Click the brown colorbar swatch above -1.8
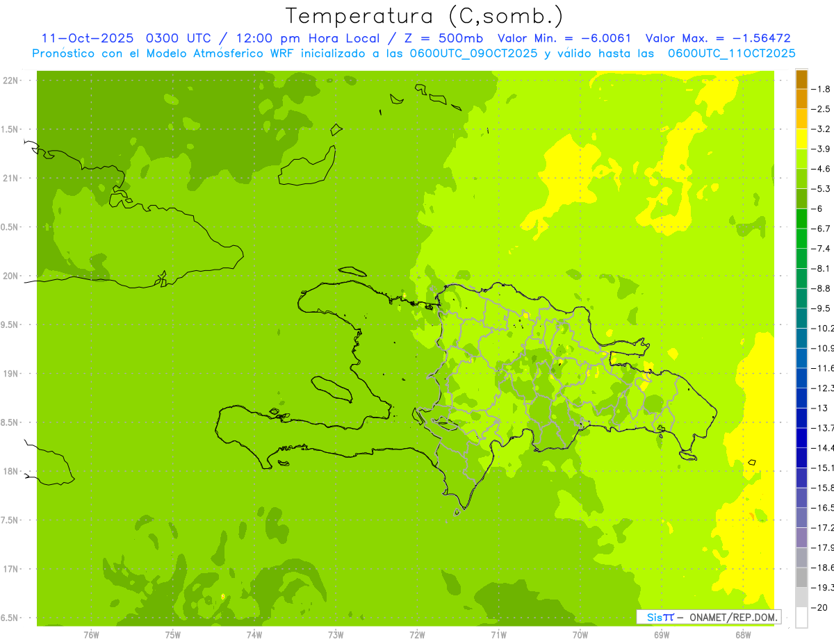 pyautogui.click(x=801, y=79)
